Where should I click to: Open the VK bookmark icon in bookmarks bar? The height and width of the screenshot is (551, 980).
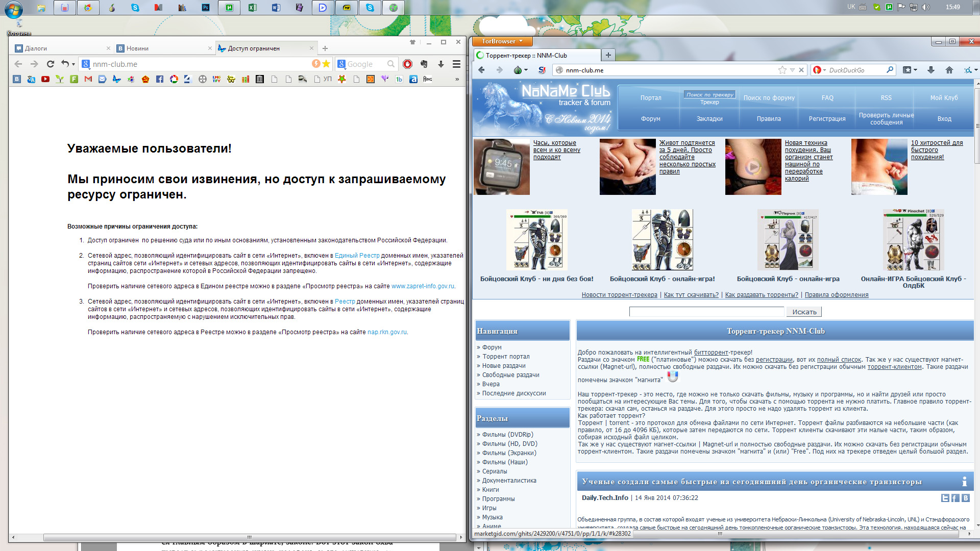(x=17, y=79)
